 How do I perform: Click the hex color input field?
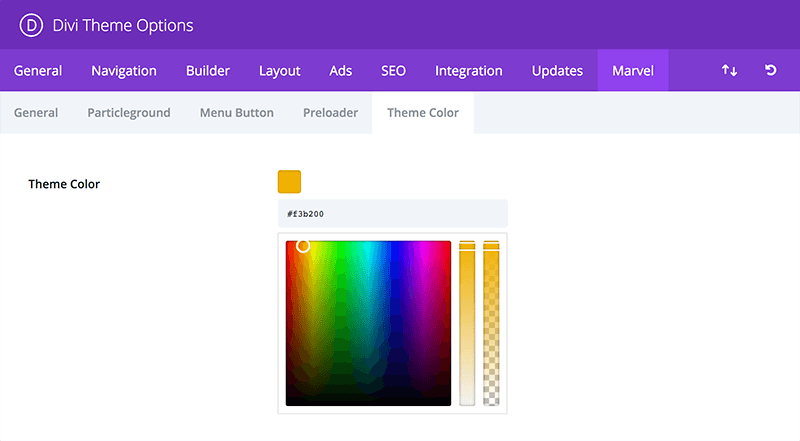pos(392,213)
